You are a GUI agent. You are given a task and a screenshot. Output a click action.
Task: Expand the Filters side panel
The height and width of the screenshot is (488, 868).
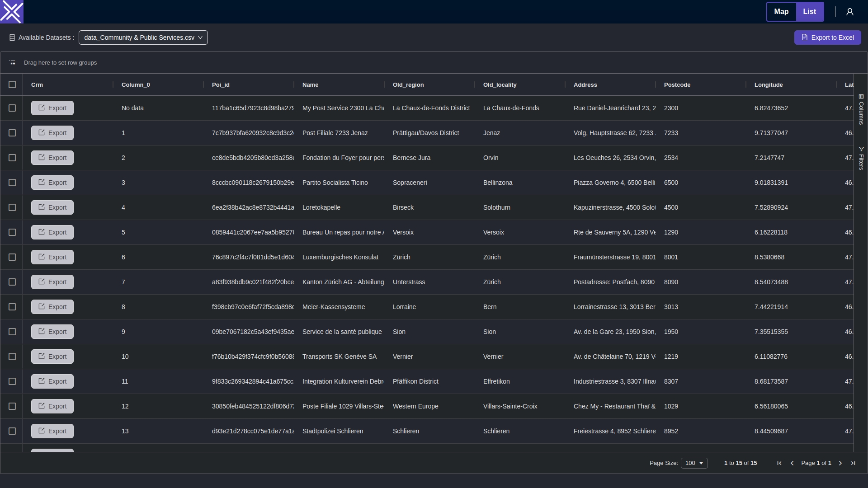pyautogui.click(x=861, y=158)
